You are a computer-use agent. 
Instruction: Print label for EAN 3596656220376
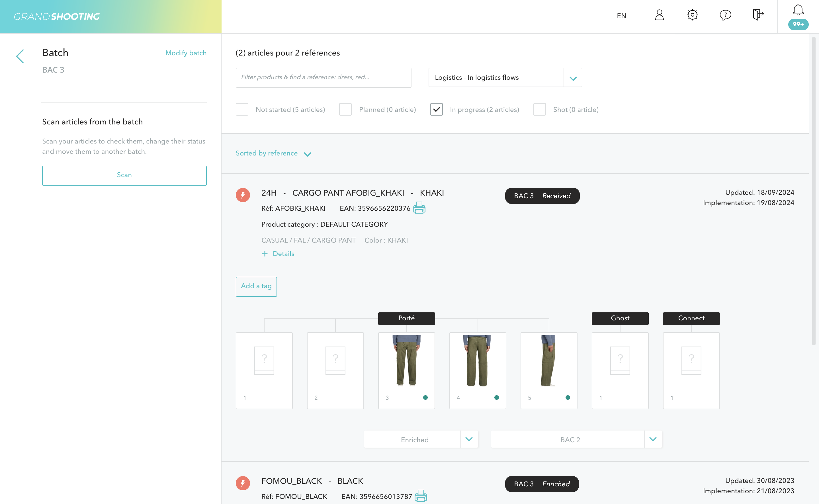419,208
